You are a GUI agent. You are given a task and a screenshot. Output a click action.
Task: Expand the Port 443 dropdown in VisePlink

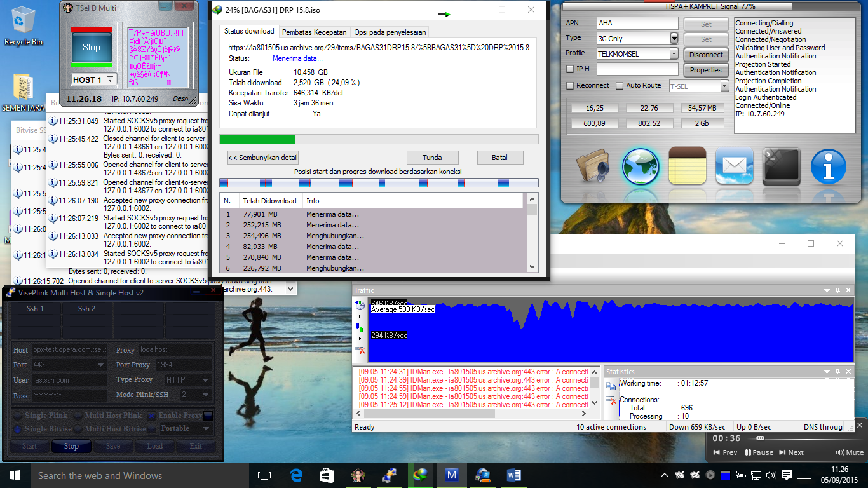(x=100, y=365)
